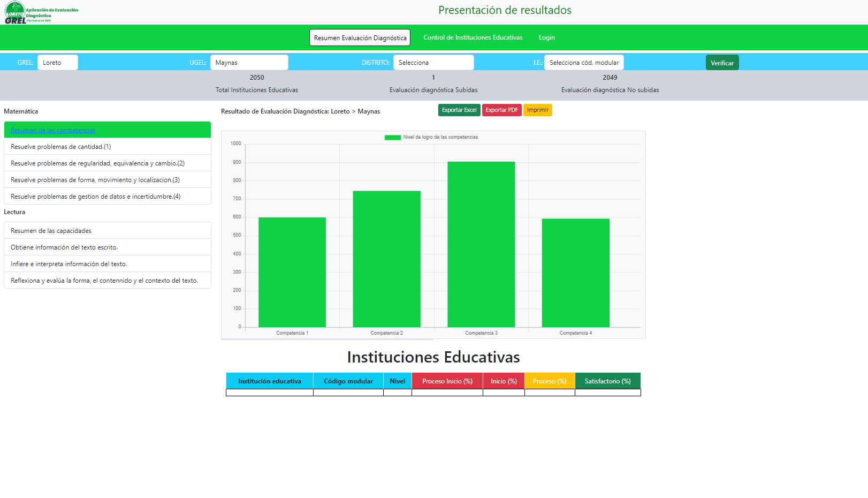Open the DISTRITO Selecciona dropdown
868x498 pixels.
click(x=433, y=63)
